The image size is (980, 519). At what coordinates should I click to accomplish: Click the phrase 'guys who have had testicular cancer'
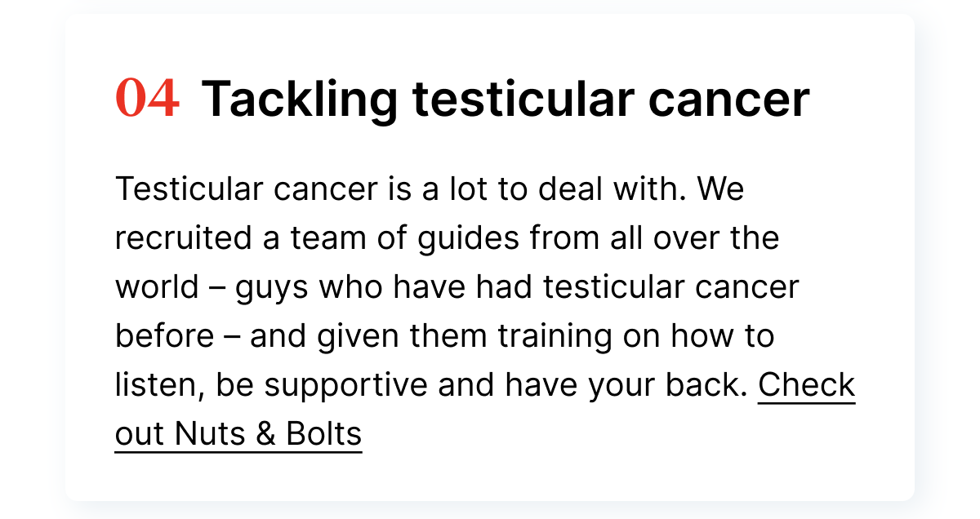click(x=518, y=289)
